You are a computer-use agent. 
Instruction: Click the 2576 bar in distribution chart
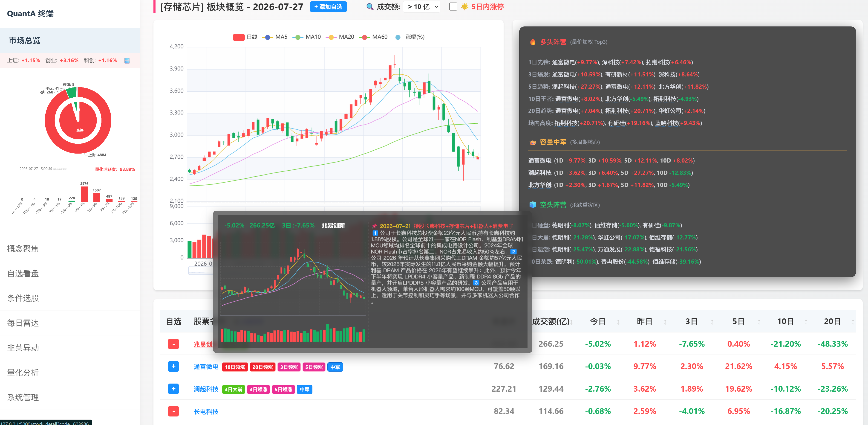click(84, 194)
